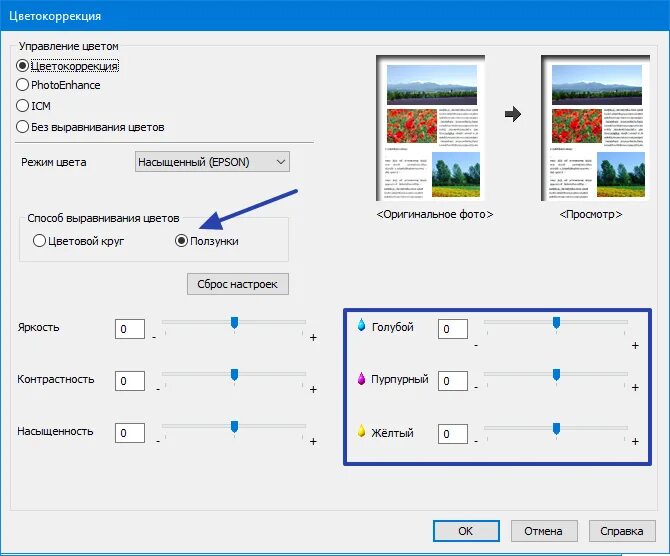
Task: Click the Жёлтый slider handle
Action: pos(556,429)
